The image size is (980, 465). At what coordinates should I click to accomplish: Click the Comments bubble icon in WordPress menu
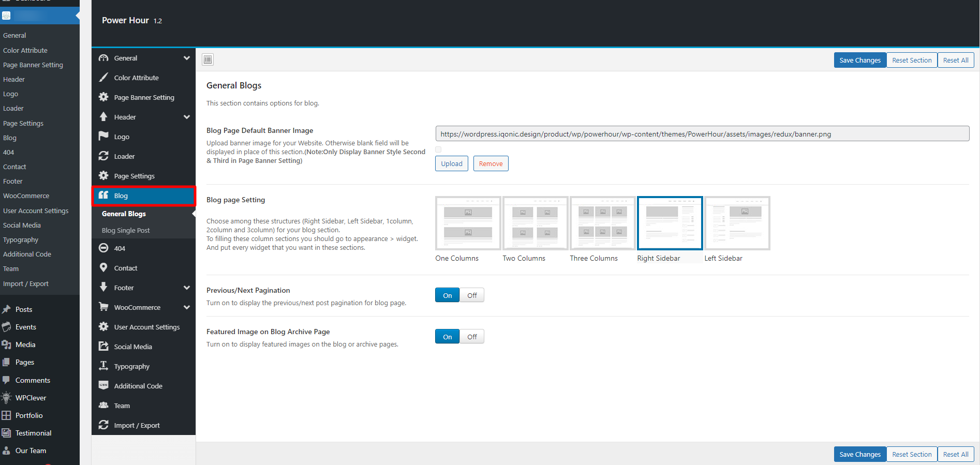coord(6,380)
